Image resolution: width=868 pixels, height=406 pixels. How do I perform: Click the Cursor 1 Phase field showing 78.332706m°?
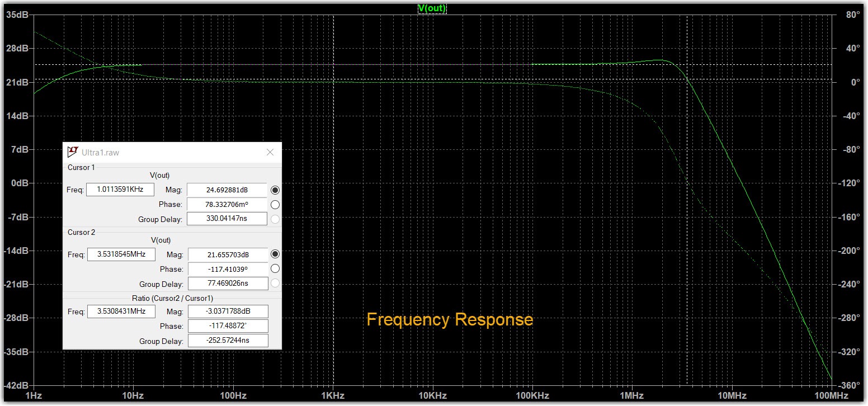pyautogui.click(x=227, y=205)
